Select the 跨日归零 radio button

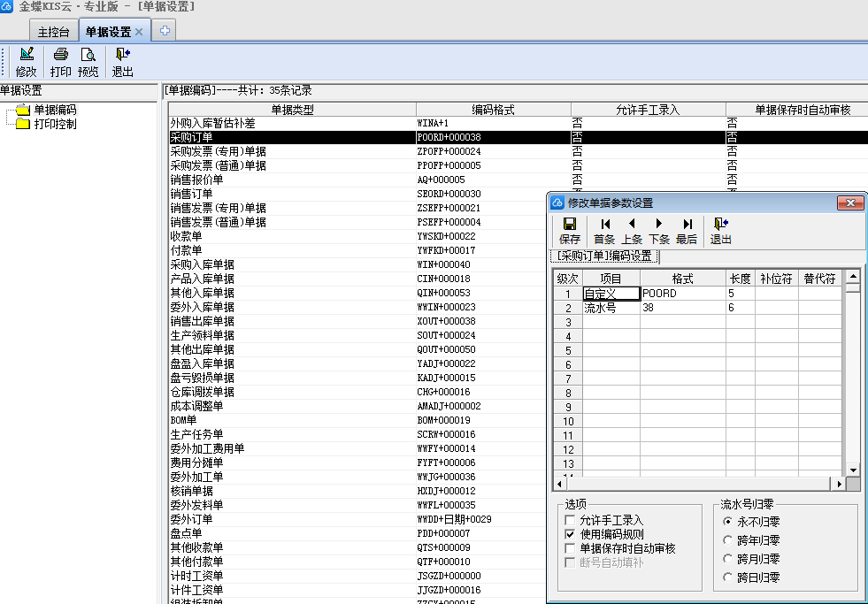pos(728,578)
